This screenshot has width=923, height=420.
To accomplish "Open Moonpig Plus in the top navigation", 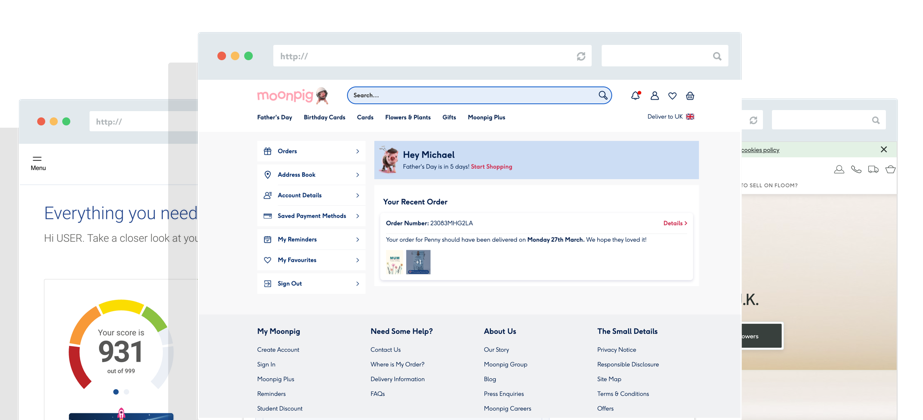I will 486,117.
